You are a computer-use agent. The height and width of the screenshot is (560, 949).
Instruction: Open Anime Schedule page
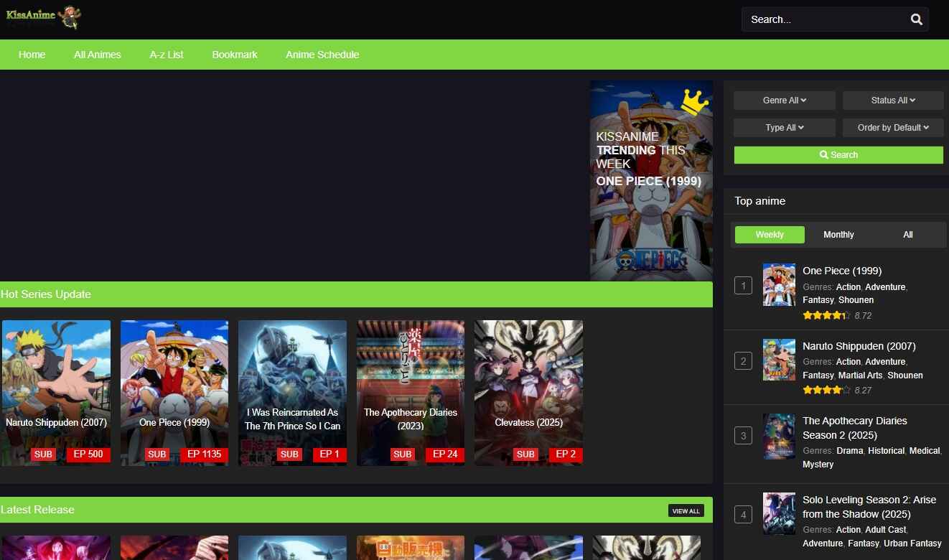point(322,55)
